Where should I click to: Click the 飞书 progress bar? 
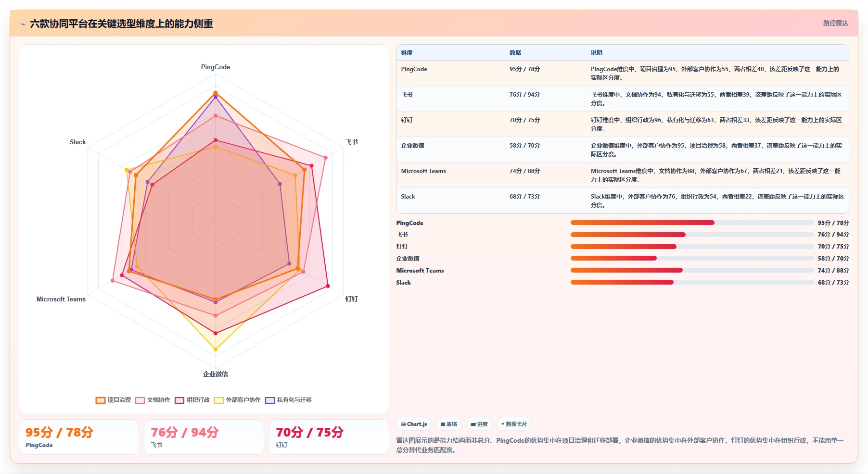click(692, 235)
